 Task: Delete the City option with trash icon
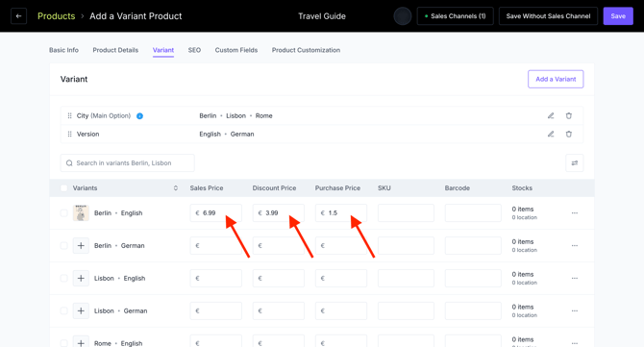tap(569, 115)
